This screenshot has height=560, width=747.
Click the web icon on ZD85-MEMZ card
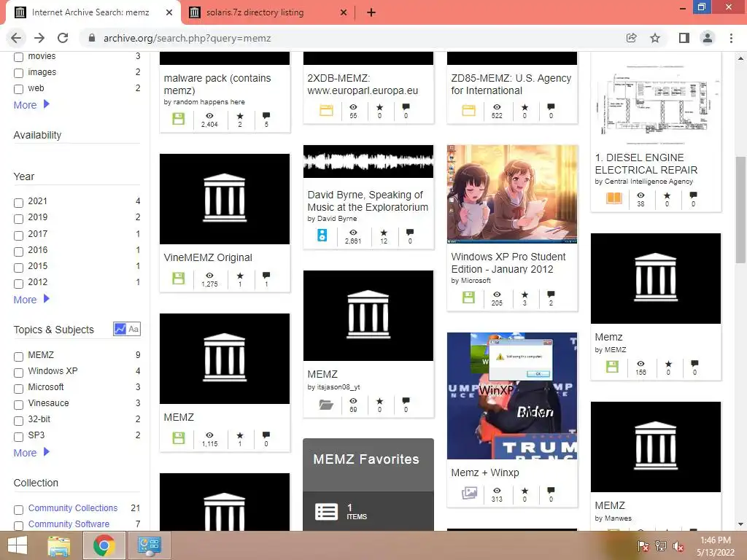pos(469,111)
